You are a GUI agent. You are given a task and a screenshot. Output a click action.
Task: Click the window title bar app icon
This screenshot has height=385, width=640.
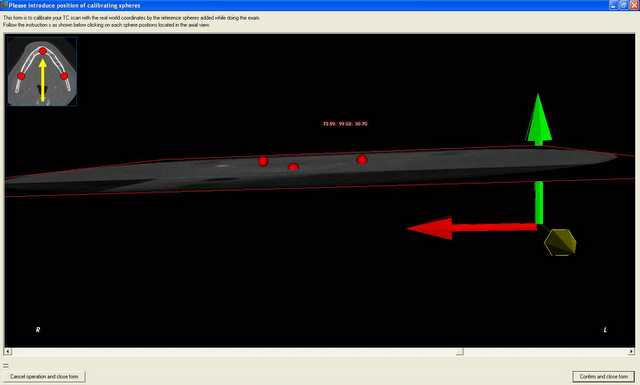click(4, 5)
